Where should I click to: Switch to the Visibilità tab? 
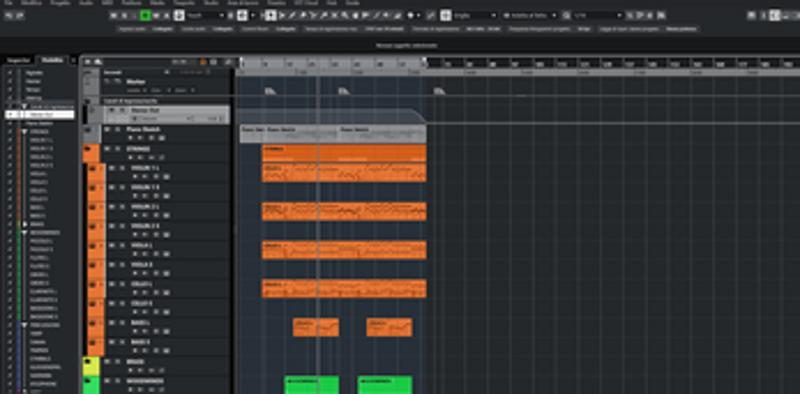pos(53,60)
